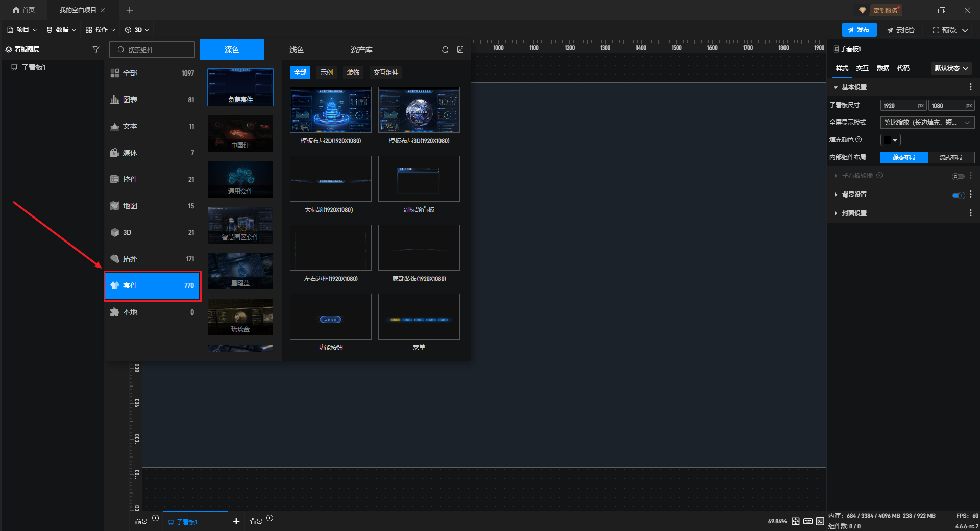Viewport: 980px width, 531px height.
Task: Switch to the 浅色 theme tab
Action: tap(297, 50)
